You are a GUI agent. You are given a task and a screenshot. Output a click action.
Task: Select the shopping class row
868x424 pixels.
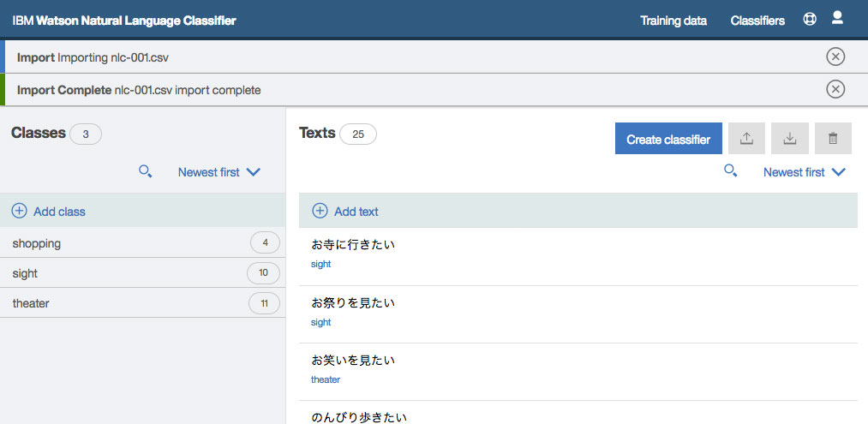[143, 242]
